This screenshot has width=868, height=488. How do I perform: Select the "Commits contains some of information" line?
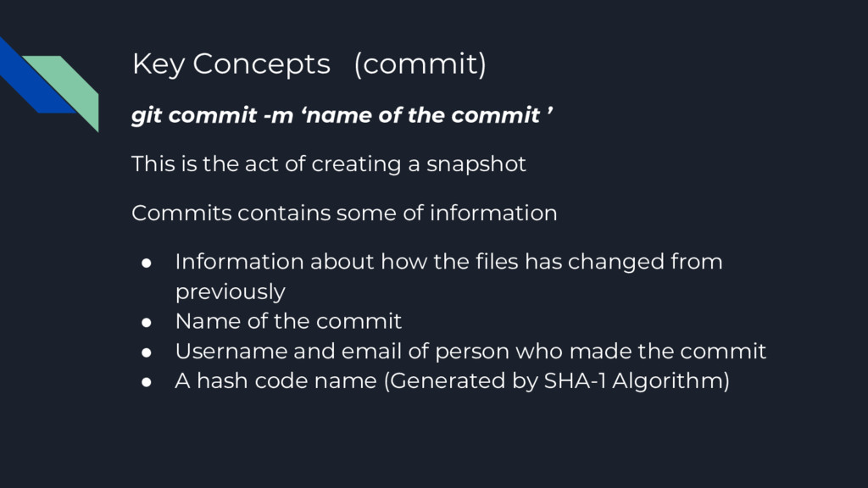coord(344,213)
